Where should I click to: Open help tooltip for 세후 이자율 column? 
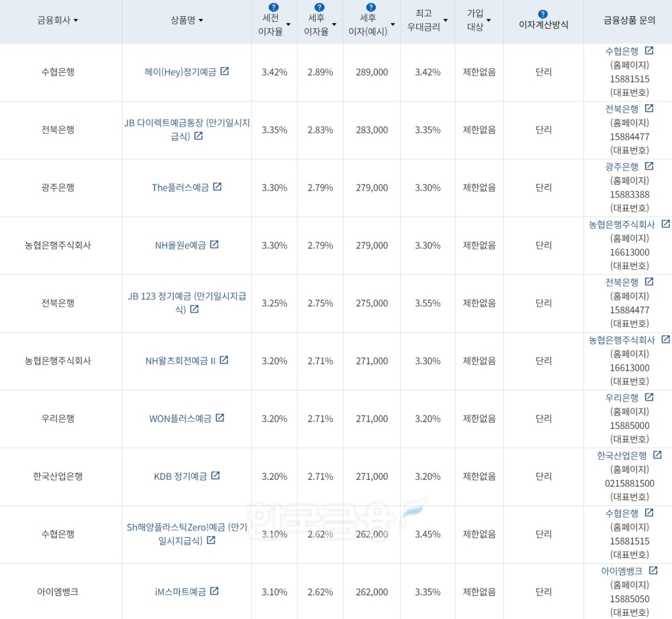(x=319, y=7)
